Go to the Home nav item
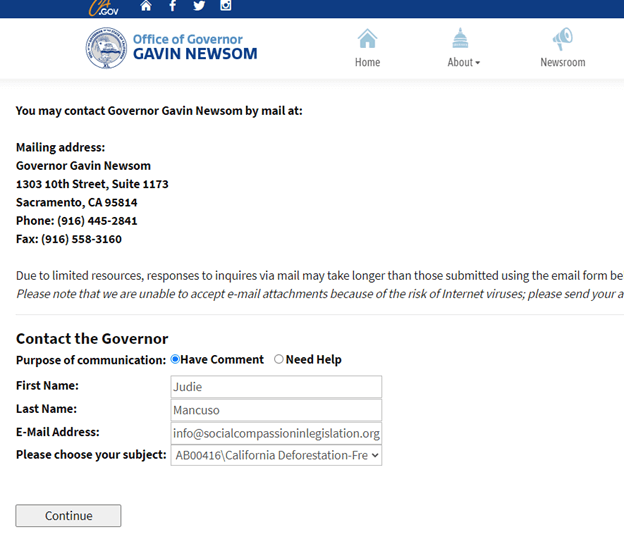This screenshot has width=624, height=539. click(367, 62)
